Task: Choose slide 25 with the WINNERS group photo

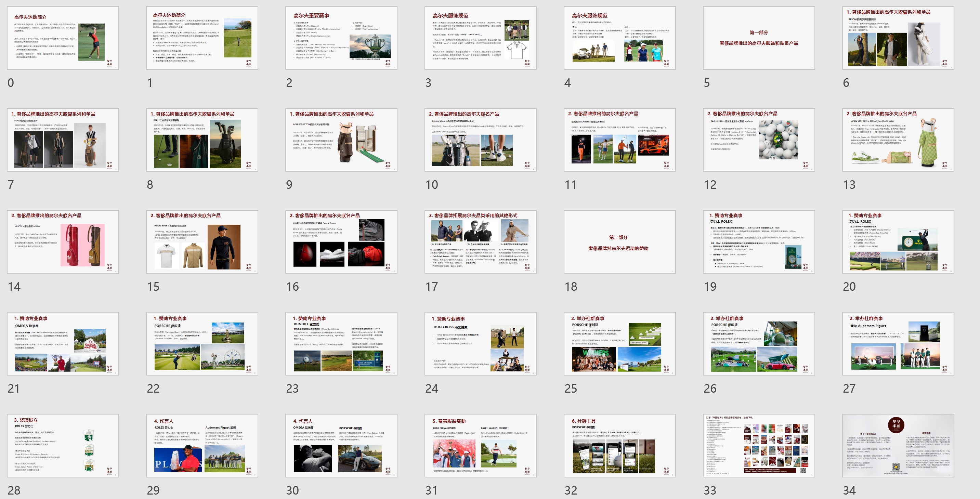Action: (620, 343)
